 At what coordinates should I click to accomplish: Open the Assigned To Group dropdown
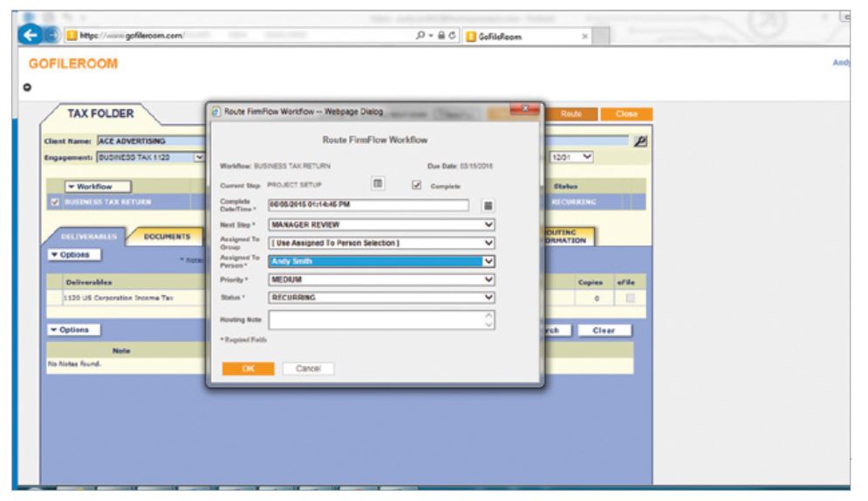[x=381, y=243]
